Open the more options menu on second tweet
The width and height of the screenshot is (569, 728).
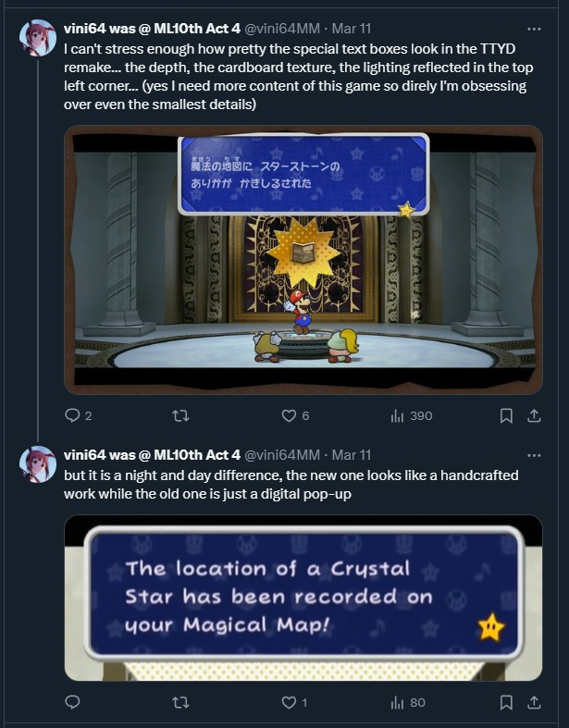coord(534,455)
